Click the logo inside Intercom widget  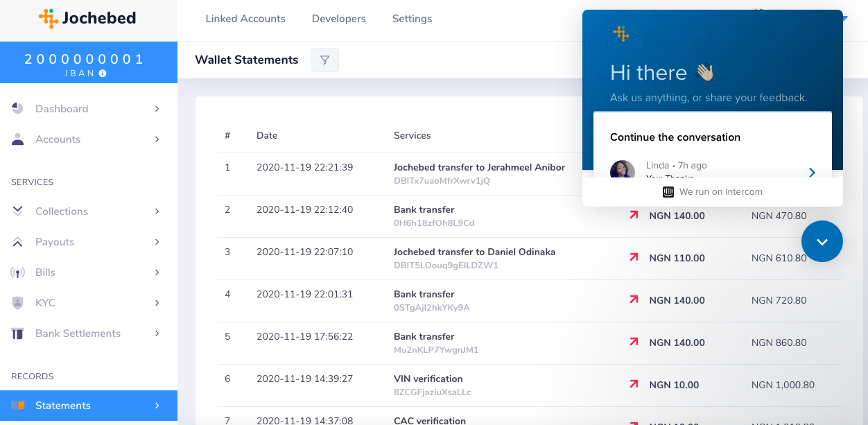click(621, 33)
